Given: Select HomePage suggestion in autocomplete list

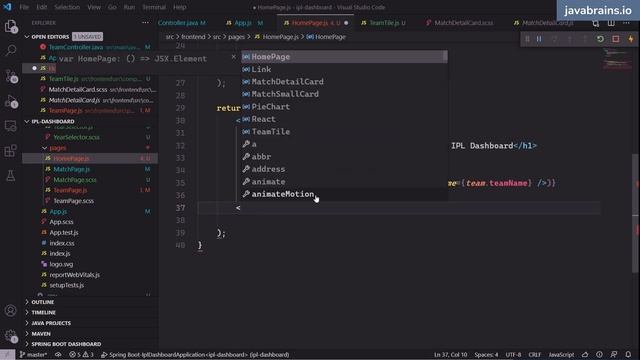Looking at the screenshot, I should (344, 57).
